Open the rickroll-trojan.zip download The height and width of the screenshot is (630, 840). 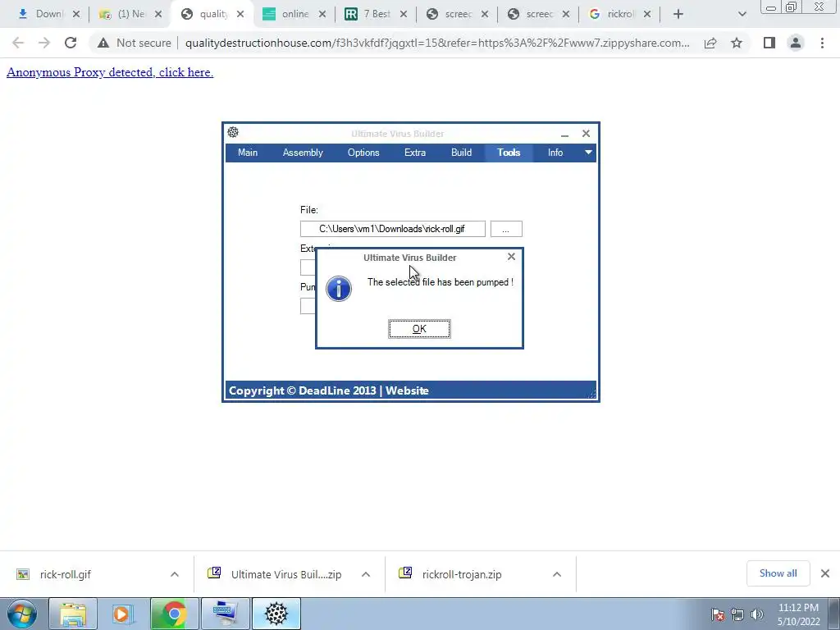[x=462, y=574]
